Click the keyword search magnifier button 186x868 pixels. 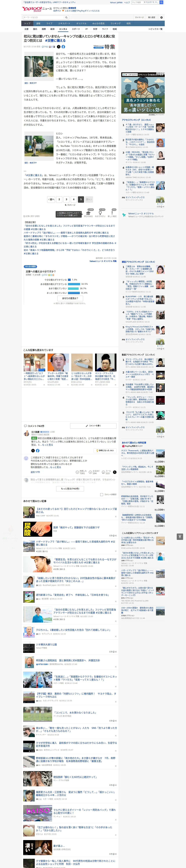pos(66,18)
